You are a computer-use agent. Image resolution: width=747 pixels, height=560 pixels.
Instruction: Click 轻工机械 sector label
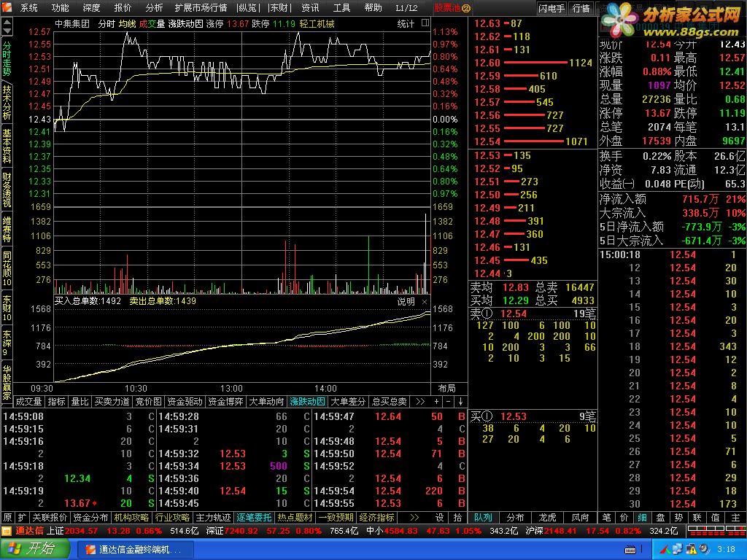pyautogui.click(x=317, y=24)
